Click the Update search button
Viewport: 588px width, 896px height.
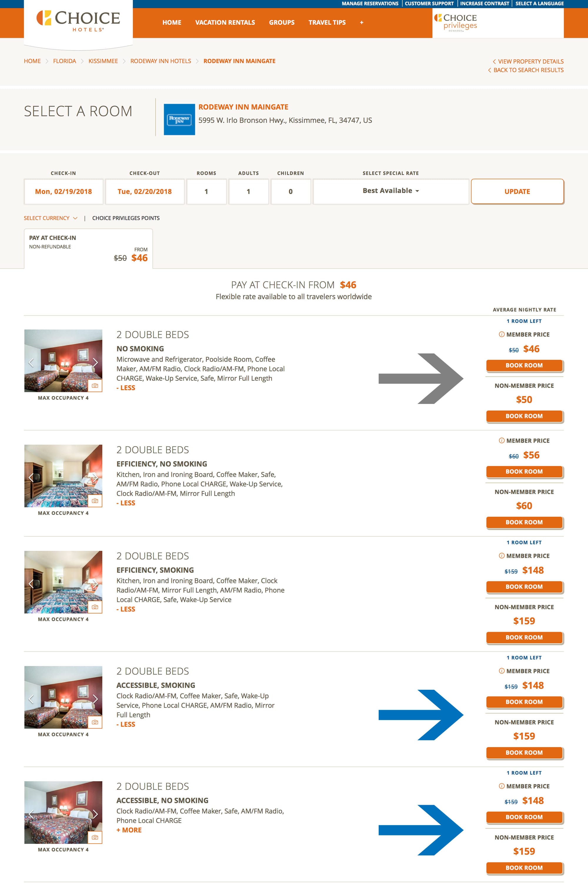[x=517, y=191]
